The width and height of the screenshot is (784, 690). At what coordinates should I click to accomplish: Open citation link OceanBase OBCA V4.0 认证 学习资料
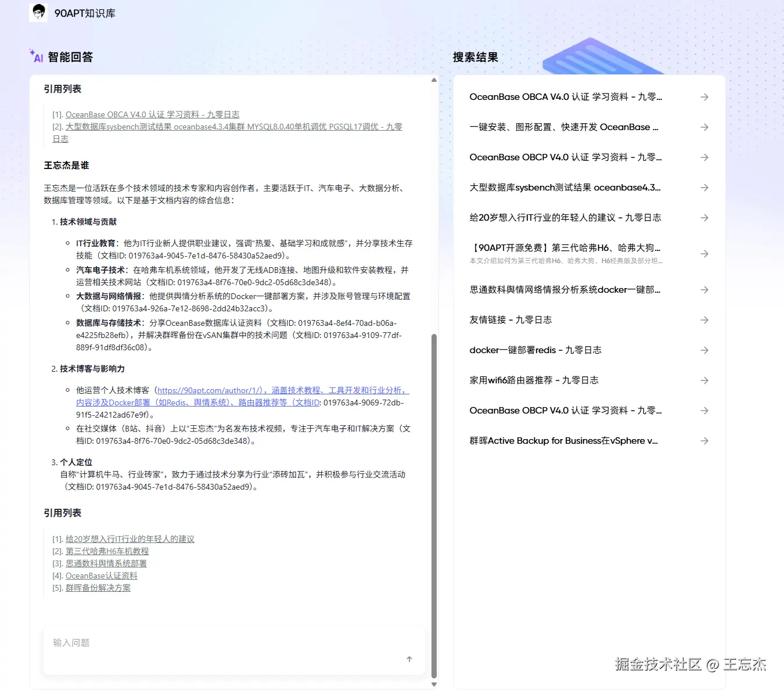coord(152,114)
